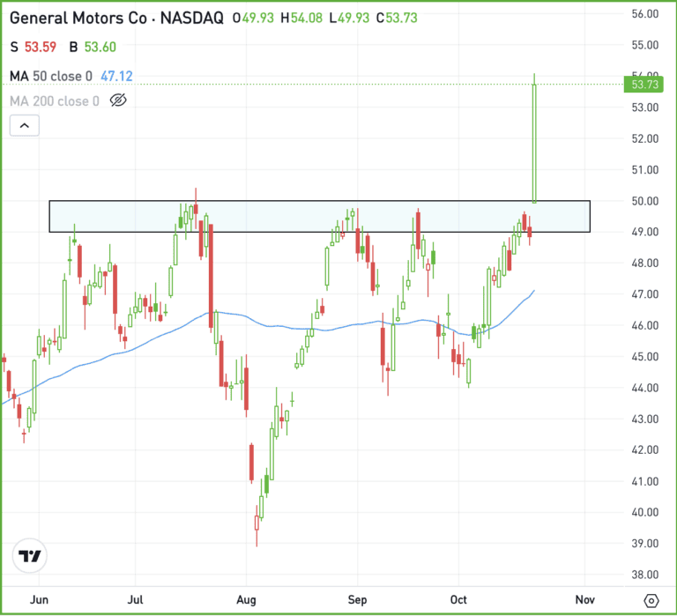Click the Jun label on time axis
The image size is (677, 616).
click(40, 600)
